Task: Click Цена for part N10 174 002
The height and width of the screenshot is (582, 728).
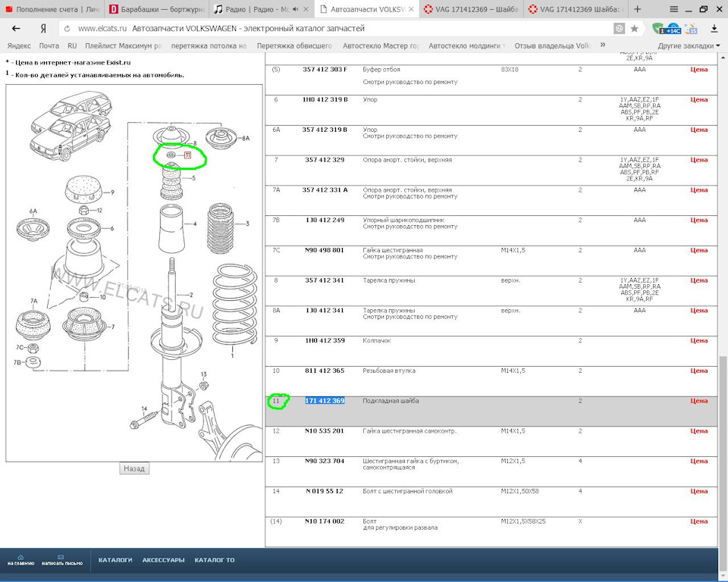Action: point(698,522)
